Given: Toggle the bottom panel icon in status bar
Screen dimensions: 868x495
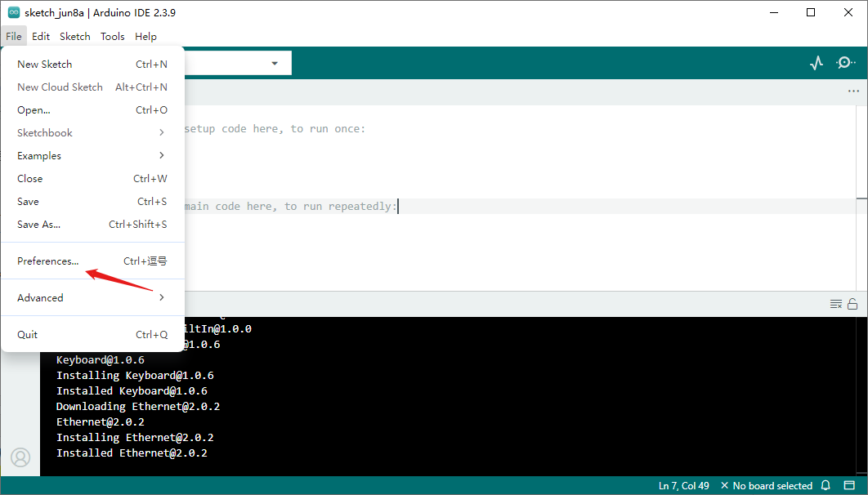Looking at the screenshot, I should pos(849,485).
